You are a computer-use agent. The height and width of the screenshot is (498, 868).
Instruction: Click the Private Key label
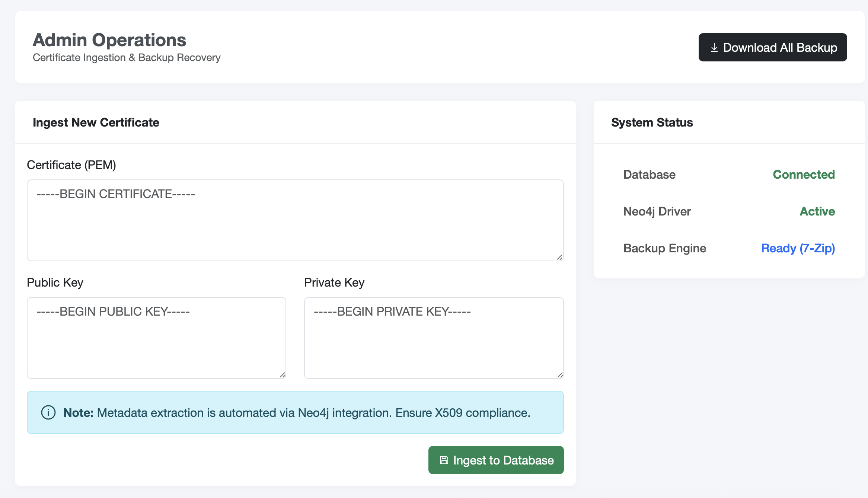click(334, 282)
